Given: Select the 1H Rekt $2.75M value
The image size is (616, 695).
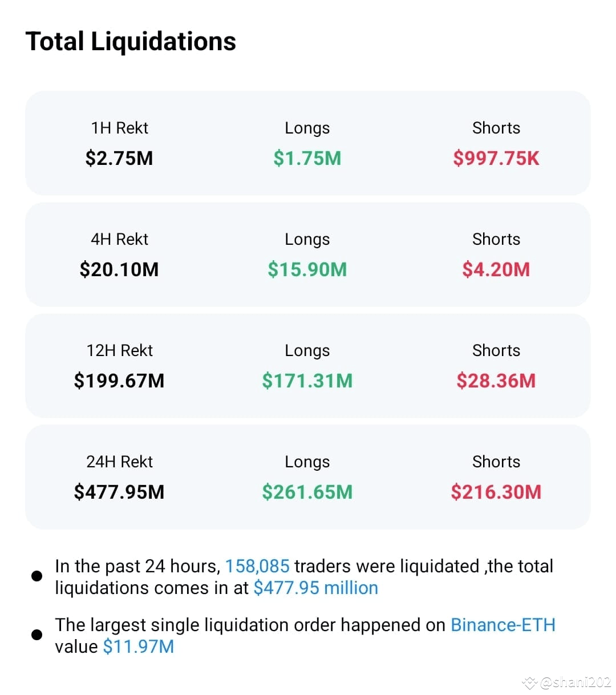Looking at the screenshot, I should coord(119,158).
